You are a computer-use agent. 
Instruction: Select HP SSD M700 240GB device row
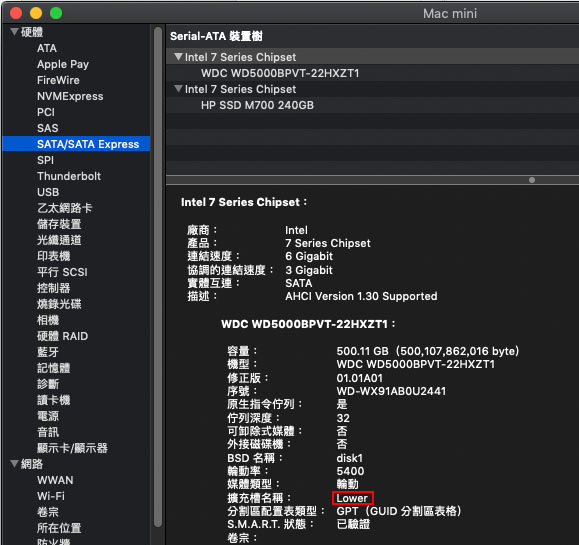pos(372,105)
